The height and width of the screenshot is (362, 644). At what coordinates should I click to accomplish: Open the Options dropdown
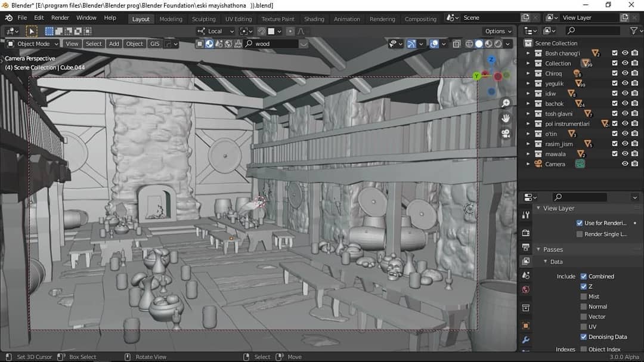pyautogui.click(x=498, y=31)
